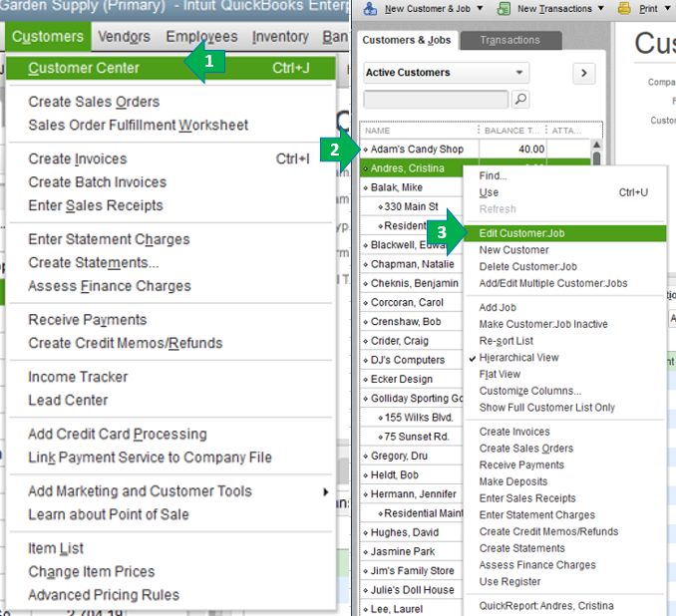
Task: Open the Employees menu
Action: (x=201, y=37)
